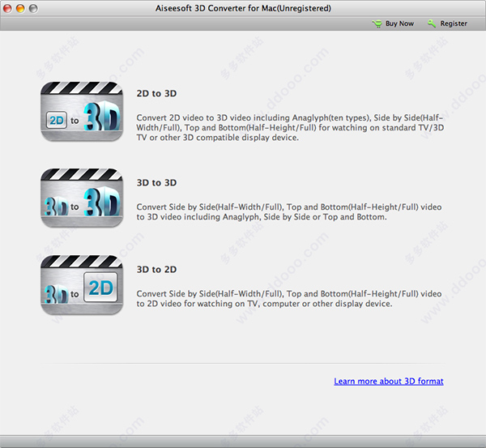Click the Register button label
Screen dimensions: 486x448
coord(454,23)
